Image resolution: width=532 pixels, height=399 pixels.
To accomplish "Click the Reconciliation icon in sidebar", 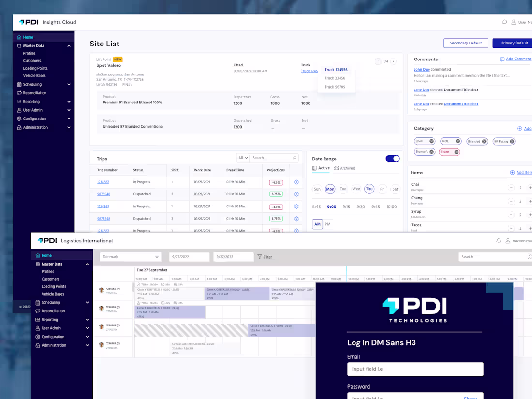I will click(18, 93).
